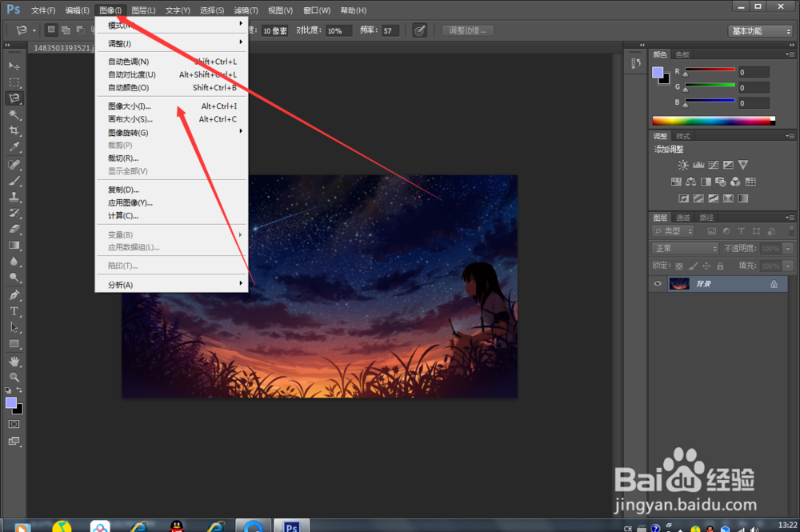Add a Levels adjustment
This screenshot has height=532, width=800.
698,165
